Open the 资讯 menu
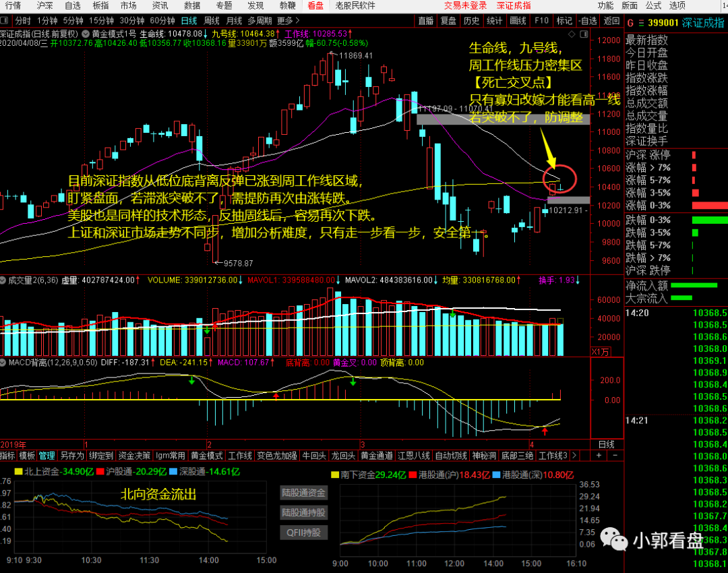Image resolution: width=728 pixels, height=573 pixels. coord(160,5)
